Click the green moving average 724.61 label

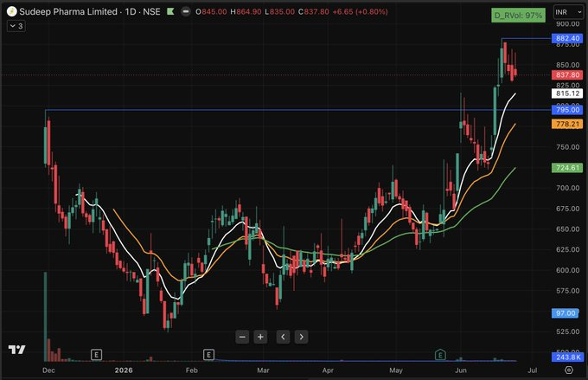tap(567, 167)
